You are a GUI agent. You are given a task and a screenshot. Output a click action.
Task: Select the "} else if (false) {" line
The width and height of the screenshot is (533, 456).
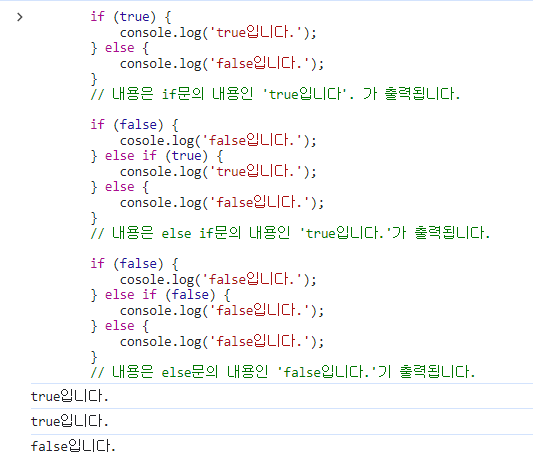pos(160,295)
